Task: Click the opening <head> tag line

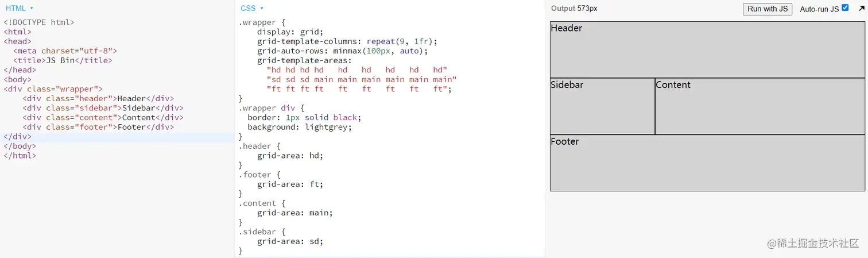Action: coord(17,41)
